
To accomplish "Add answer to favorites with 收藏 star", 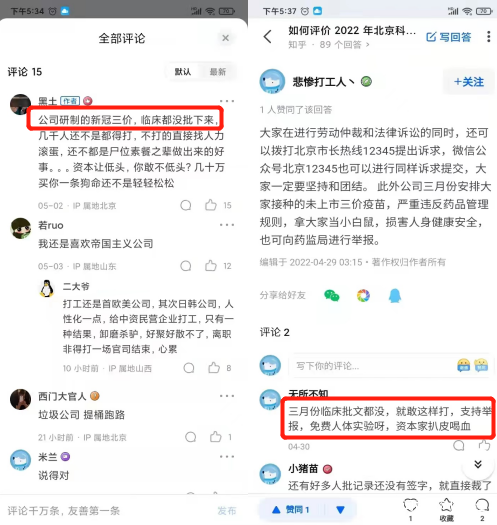I will (x=446, y=510).
